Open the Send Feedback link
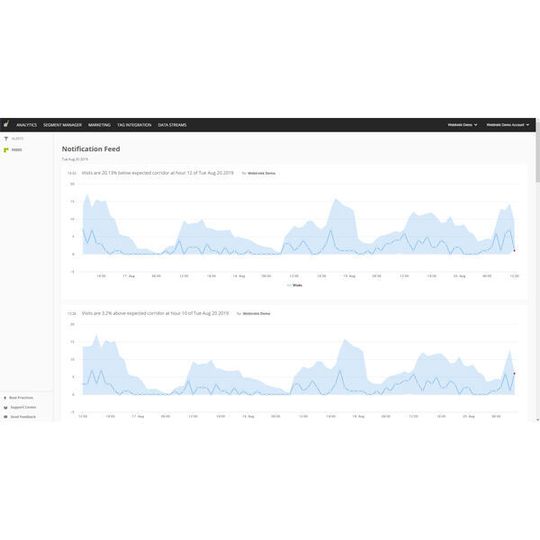The height and width of the screenshot is (540, 540). coord(23,417)
